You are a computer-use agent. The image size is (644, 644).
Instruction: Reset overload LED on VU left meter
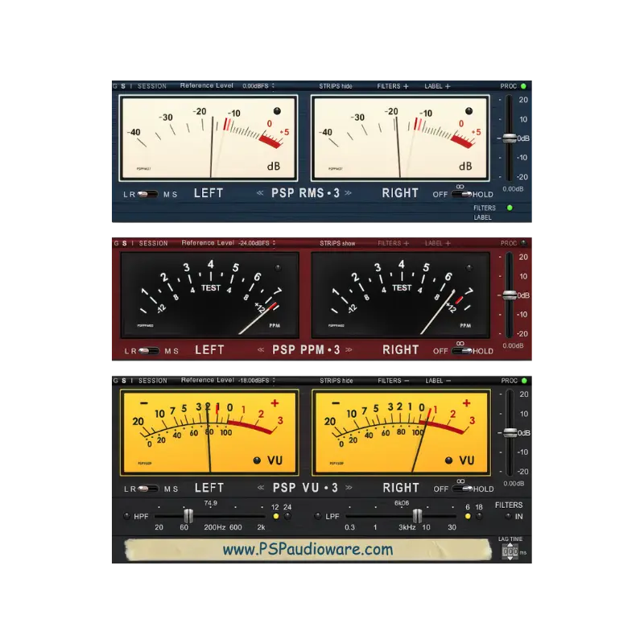point(257,460)
